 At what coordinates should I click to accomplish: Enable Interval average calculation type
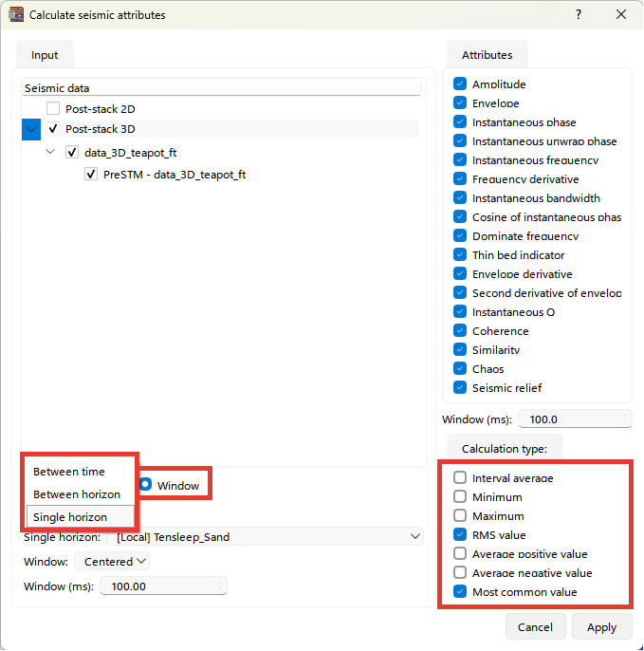coord(460,478)
